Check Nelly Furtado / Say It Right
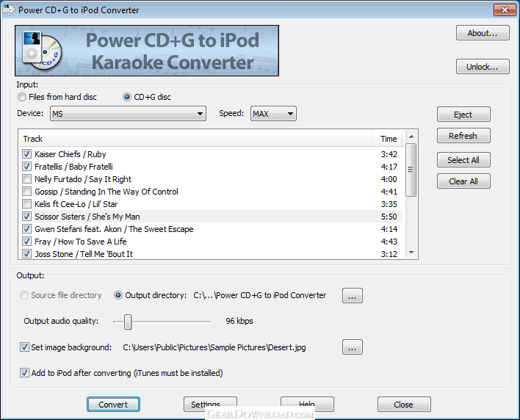 [26, 179]
